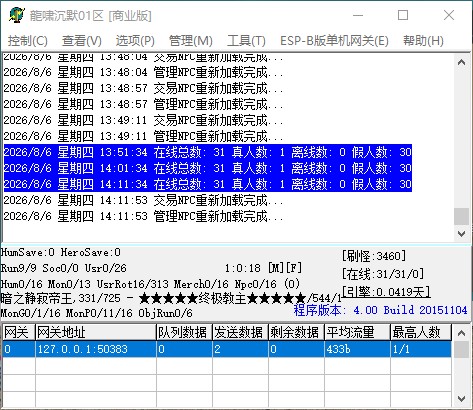Click the application icon in the title bar
The image size is (473, 410).
tap(17, 15)
